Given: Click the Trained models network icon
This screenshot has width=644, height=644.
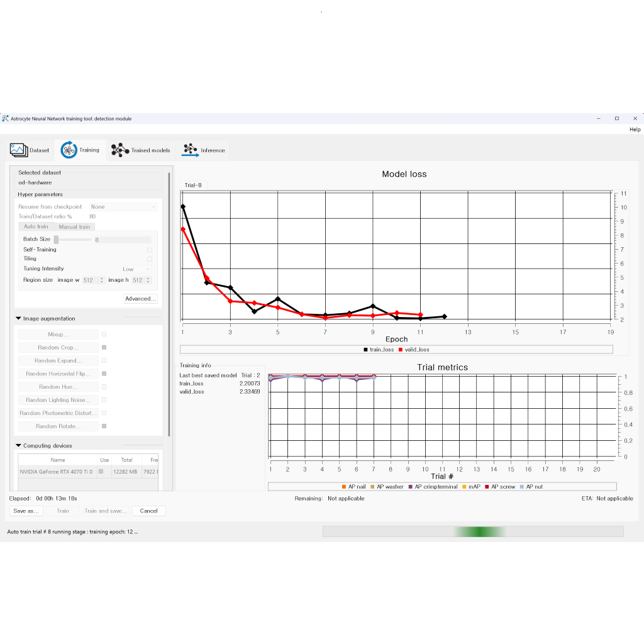Looking at the screenshot, I should (119, 150).
